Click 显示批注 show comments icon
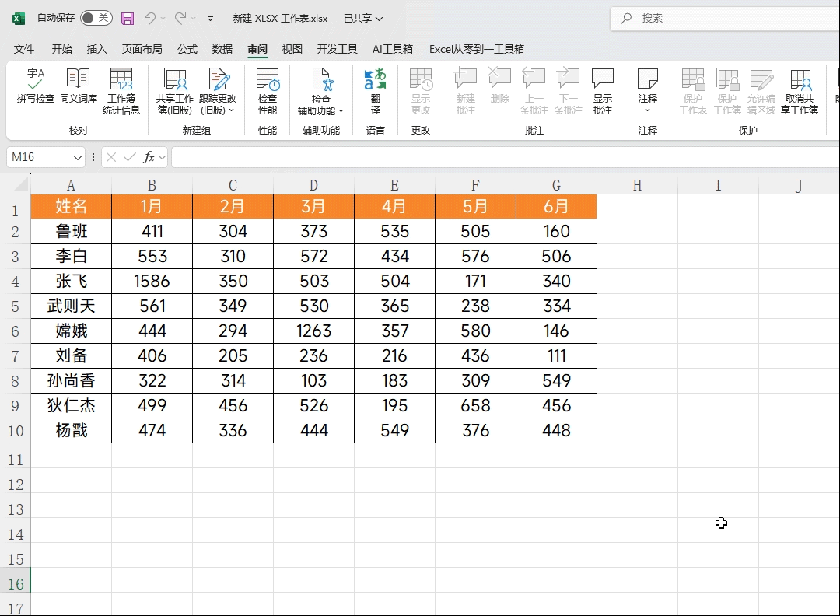 pos(603,79)
